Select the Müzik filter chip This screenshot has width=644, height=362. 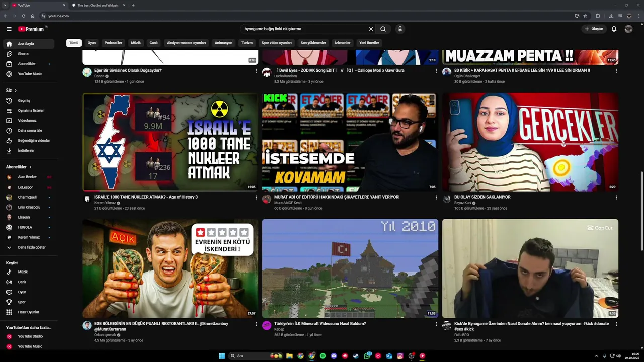(136, 43)
